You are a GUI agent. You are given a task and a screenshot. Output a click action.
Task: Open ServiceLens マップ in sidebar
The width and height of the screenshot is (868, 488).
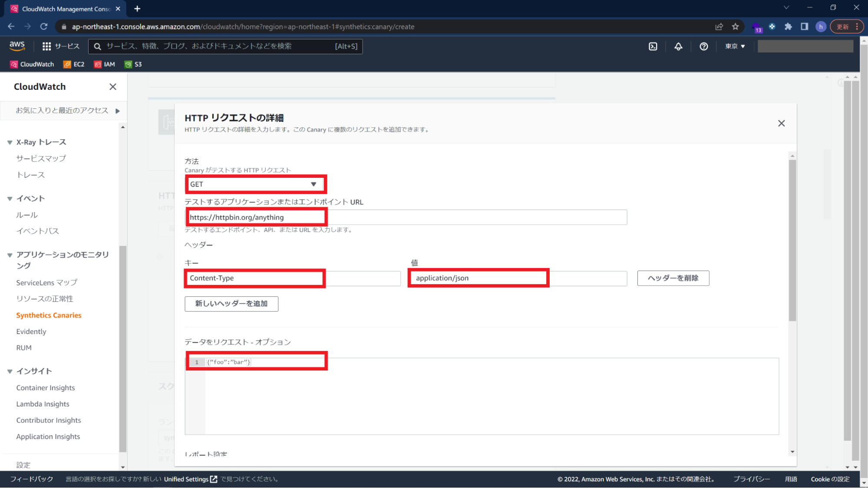(47, 283)
